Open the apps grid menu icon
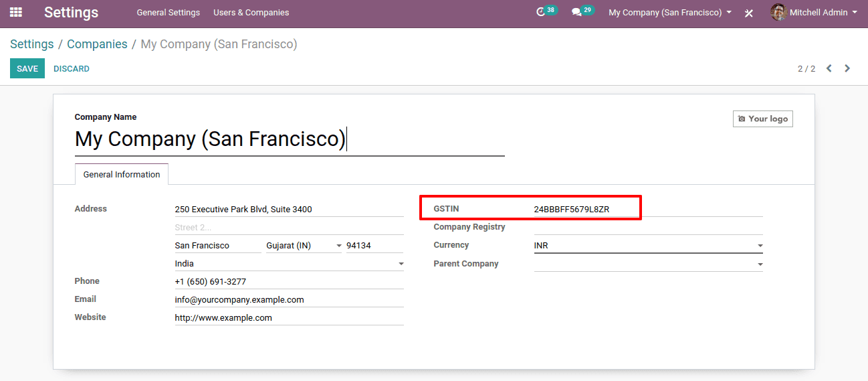 point(16,12)
